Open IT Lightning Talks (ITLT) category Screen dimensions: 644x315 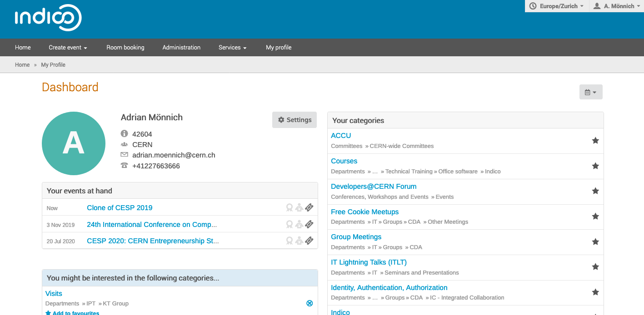point(369,262)
